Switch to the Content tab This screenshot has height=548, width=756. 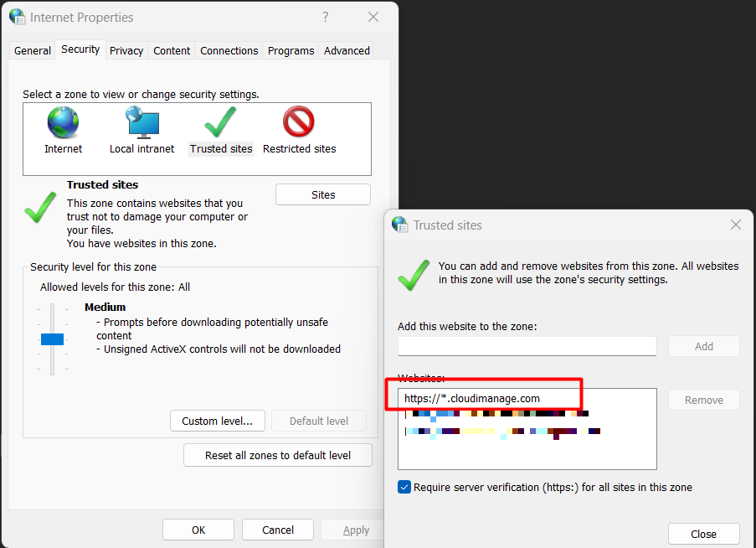pos(172,50)
